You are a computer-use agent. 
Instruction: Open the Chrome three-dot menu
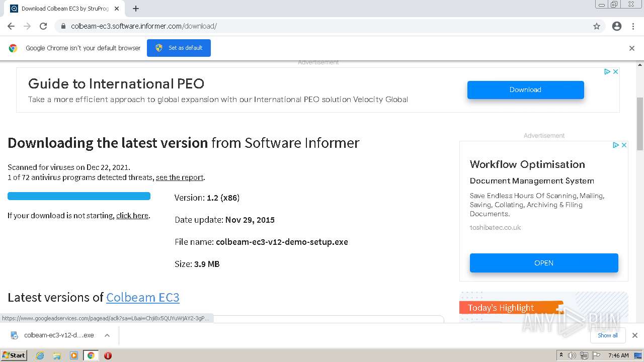(x=633, y=26)
